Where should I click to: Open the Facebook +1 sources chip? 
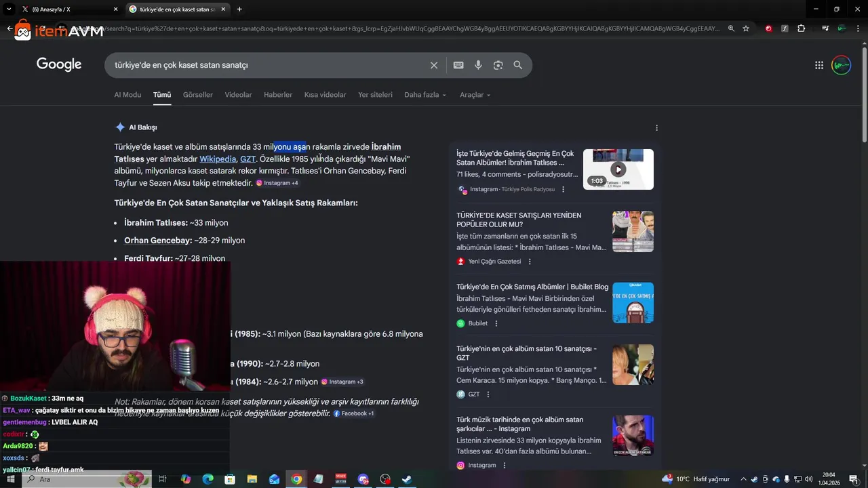(354, 413)
